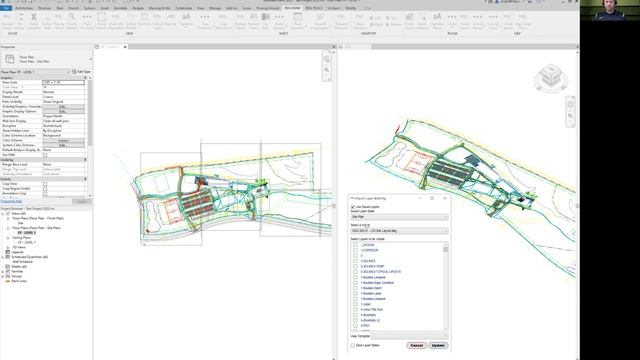Click the presenter webcam thumbnail
Screen dimensions: 640x360
(x=610, y=10)
